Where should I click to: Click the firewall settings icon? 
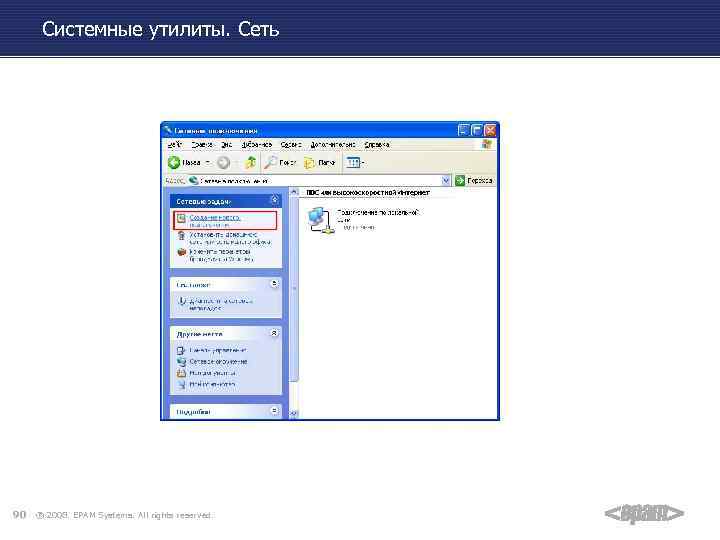coord(181,252)
